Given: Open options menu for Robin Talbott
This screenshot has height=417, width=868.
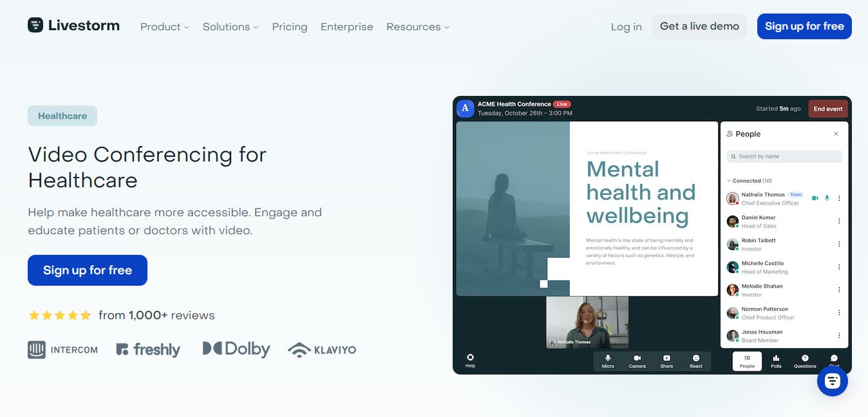Looking at the screenshot, I should pyautogui.click(x=839, y=244).
